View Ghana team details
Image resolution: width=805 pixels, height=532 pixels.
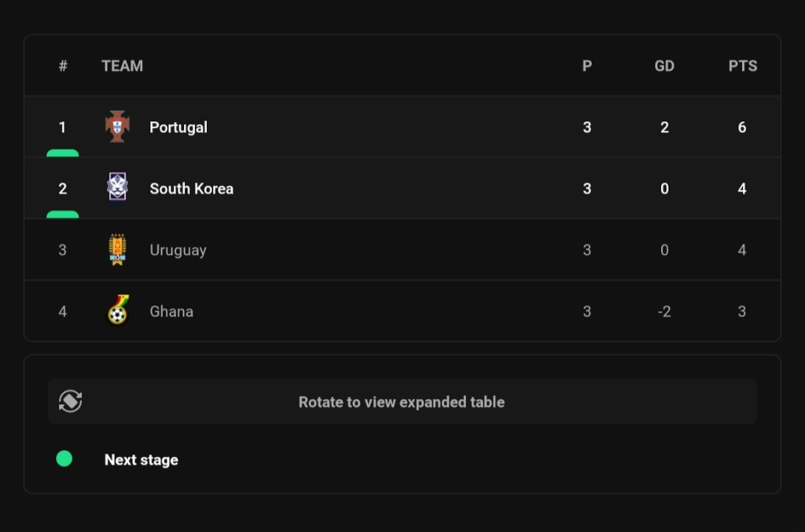(171, 311)
